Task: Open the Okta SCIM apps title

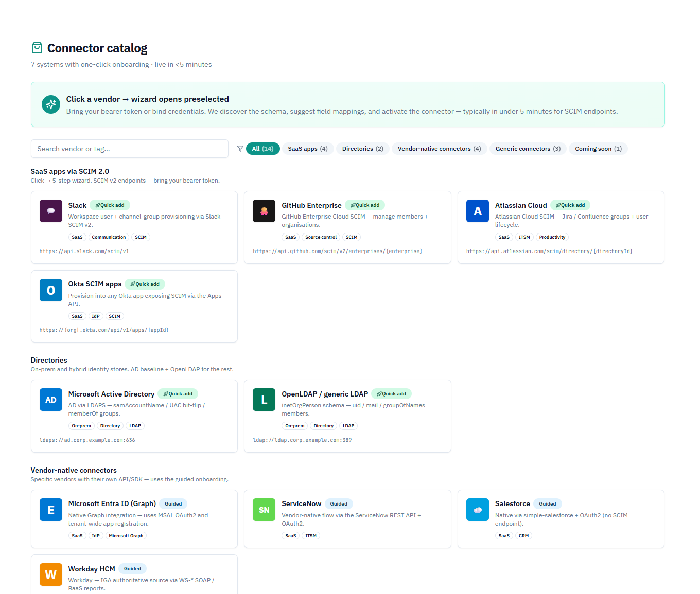Action: coord(95,284)
